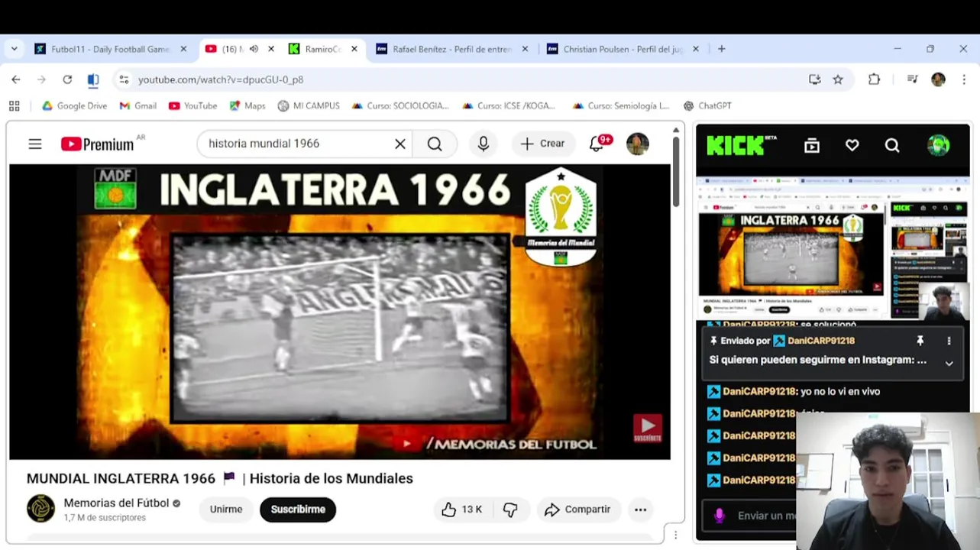The height and width of the screenshot is (550, 980).
Task: Switch to the Rafael Benítez profile tab
Action: point(452,49)
